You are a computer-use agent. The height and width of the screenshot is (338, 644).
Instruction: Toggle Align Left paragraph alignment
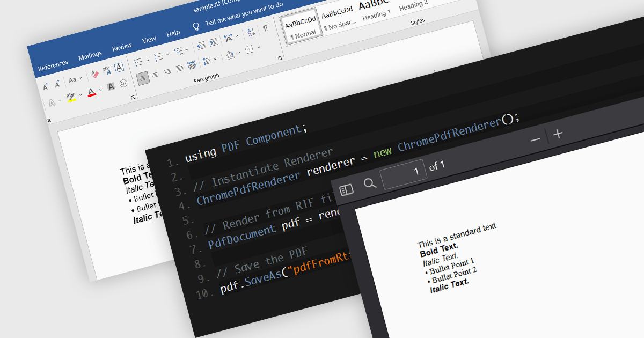pos(143,78)
